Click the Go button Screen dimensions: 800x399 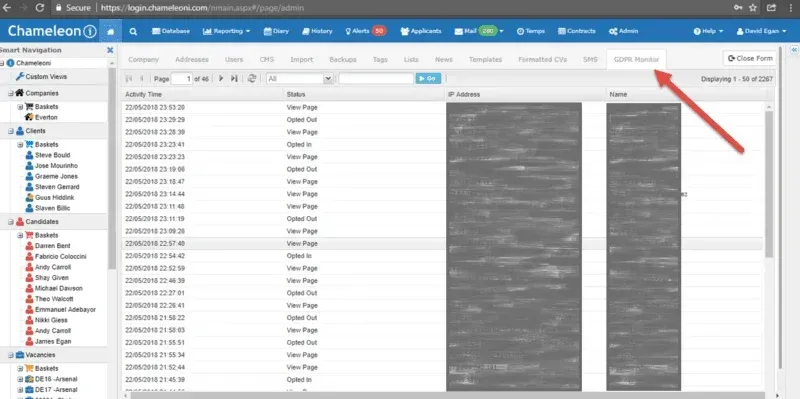tap(428, 79)
